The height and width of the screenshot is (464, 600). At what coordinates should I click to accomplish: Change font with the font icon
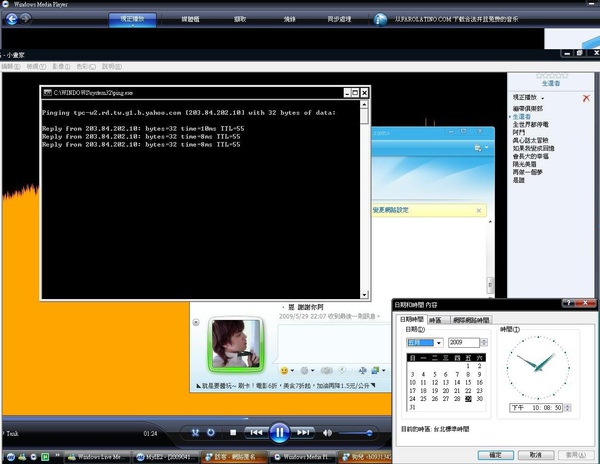coord(363,370)
